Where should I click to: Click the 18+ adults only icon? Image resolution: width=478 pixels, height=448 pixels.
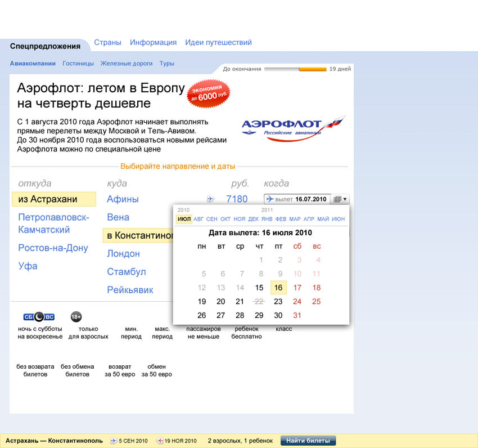click(x=76, y=317)
